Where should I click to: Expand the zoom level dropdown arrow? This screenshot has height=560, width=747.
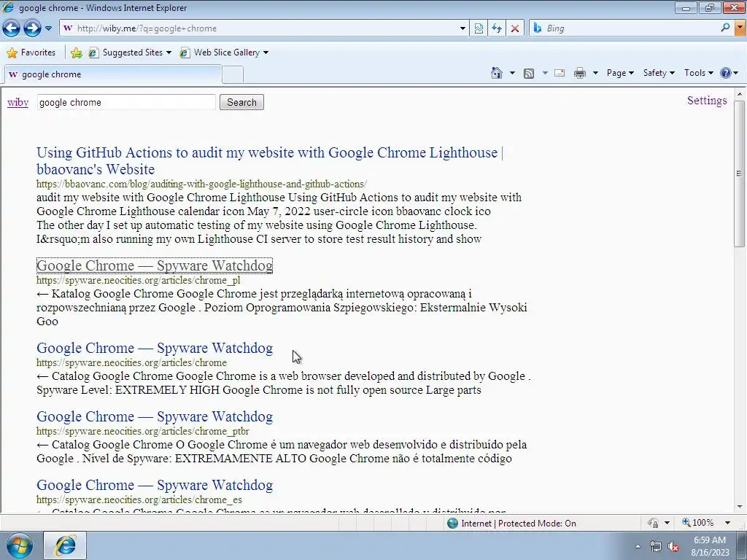727,523
